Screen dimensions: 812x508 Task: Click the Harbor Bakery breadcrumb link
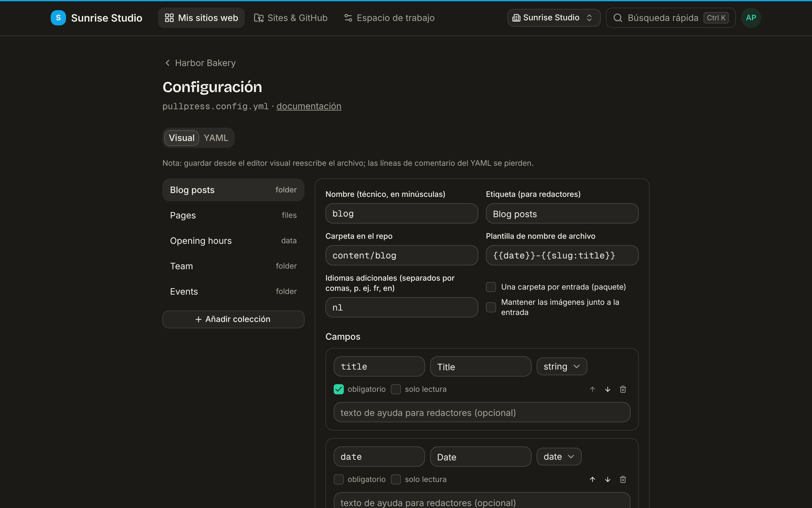[x=205, y=63]
